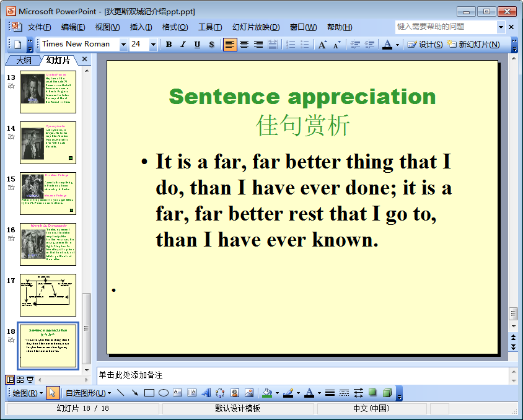The width and height of the screenshot is (523, 420).
Task: Select slide 13 thumbnail
Action: click(48, 92)
